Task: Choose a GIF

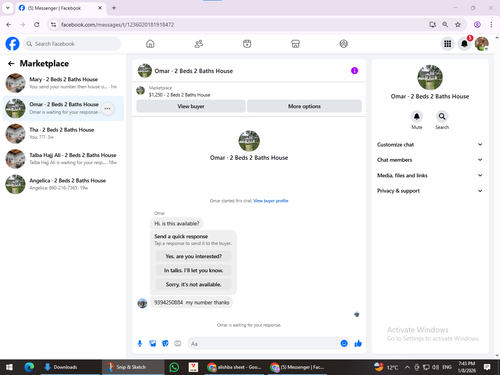Action: click(178, 343)
